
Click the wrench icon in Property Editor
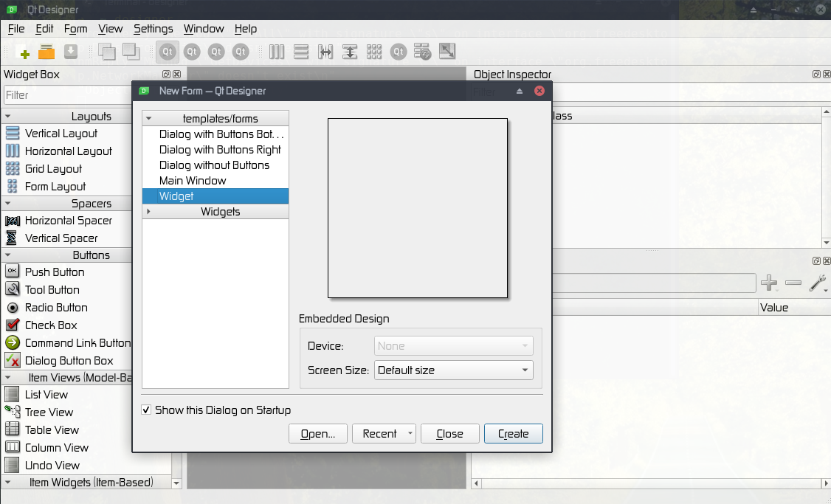click(817, 283)
